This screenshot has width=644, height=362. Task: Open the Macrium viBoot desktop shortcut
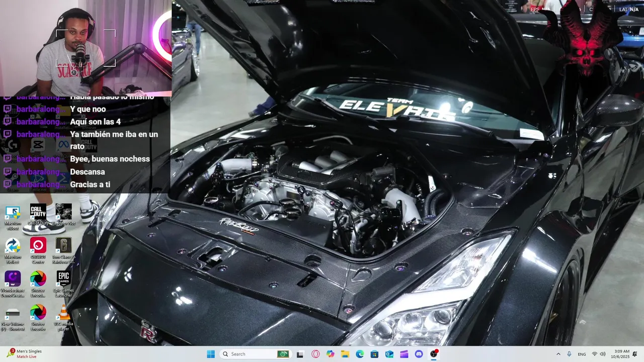pyautogui.click(x=13, y=217)
